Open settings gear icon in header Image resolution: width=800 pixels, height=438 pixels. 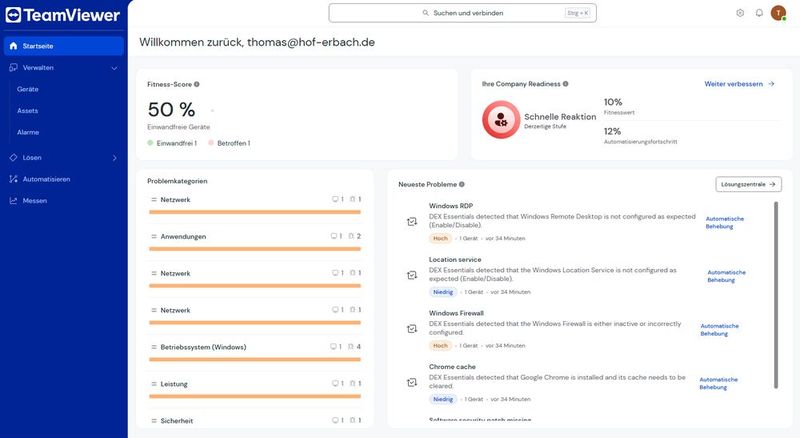point(740,13)
